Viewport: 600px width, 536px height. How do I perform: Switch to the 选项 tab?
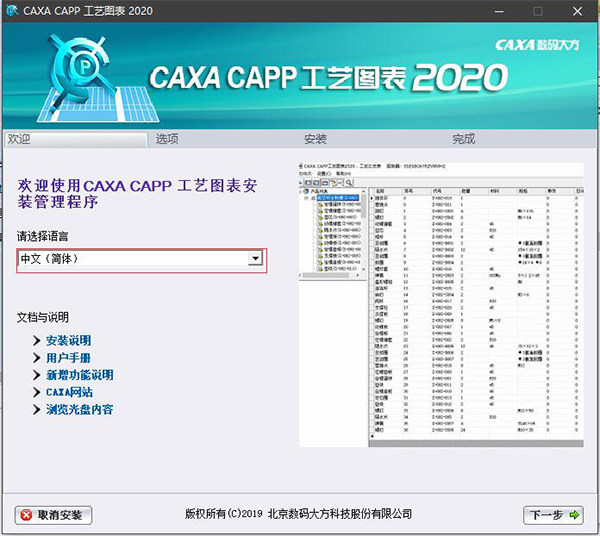167,139
